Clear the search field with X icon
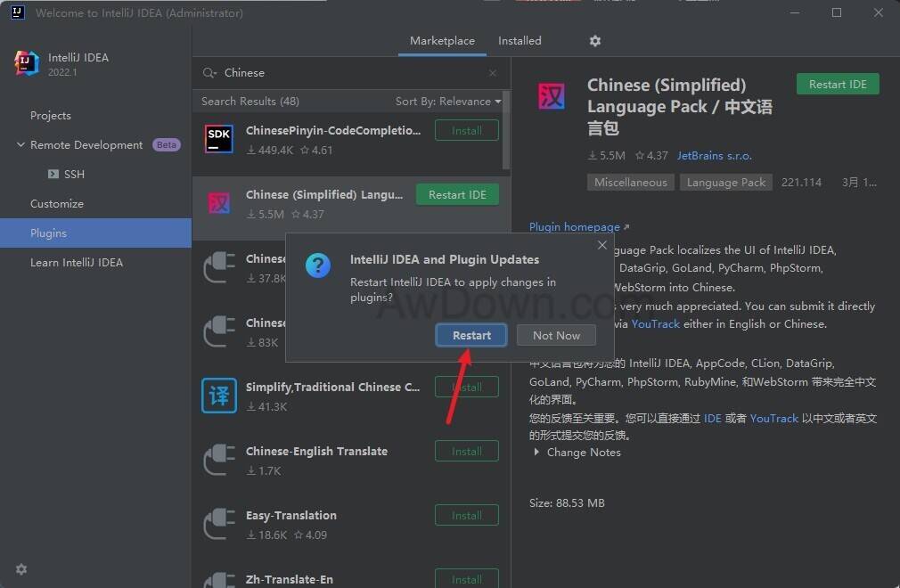900x588 pixels. (493, 73)
